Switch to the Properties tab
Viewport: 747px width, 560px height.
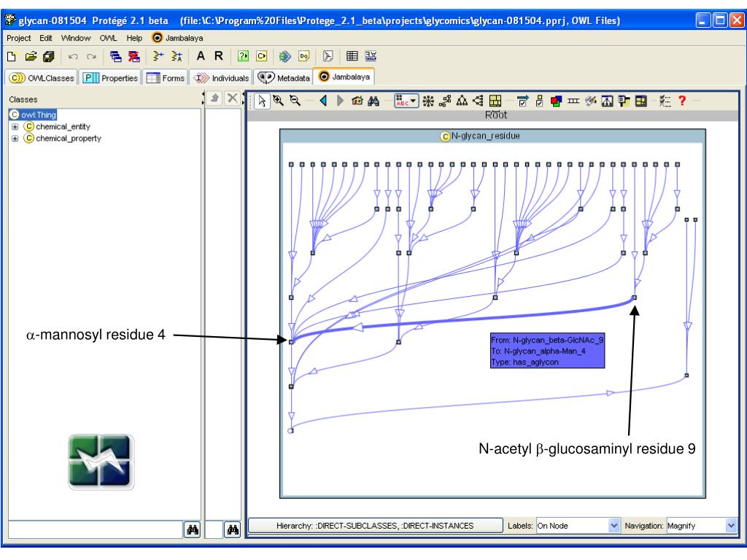[x=110, y=77]
